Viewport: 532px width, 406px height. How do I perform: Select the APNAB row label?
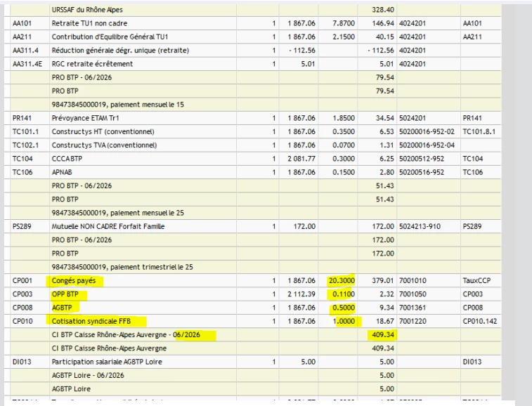point(62,172)
